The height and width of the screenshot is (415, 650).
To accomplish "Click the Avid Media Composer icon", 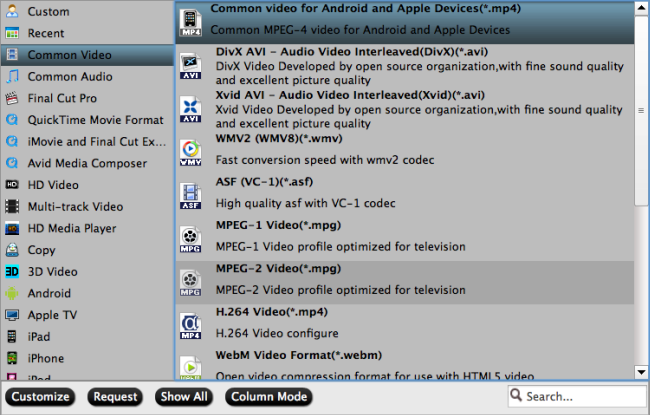I will pyautogui.click(x=12, y=163).
